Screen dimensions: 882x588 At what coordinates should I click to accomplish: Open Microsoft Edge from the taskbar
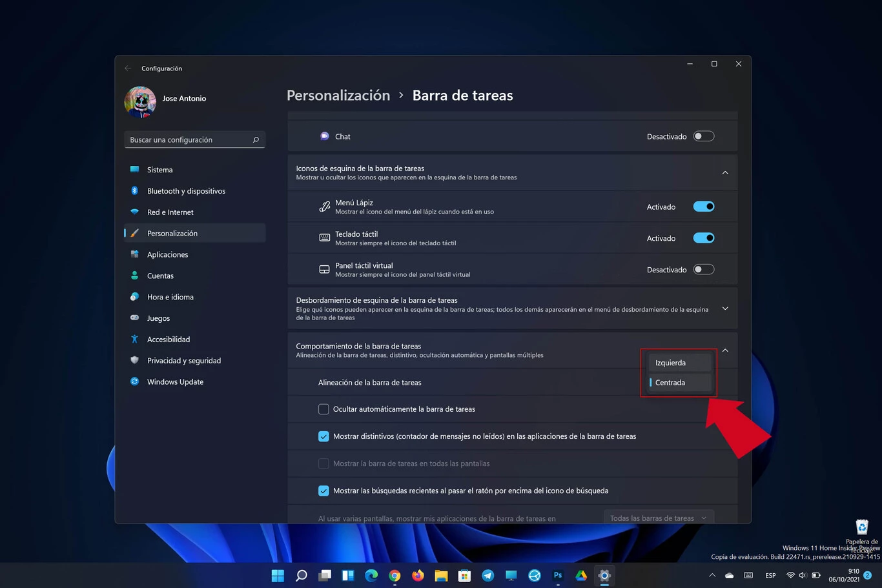pyautogui.click(x=371, y=576)
